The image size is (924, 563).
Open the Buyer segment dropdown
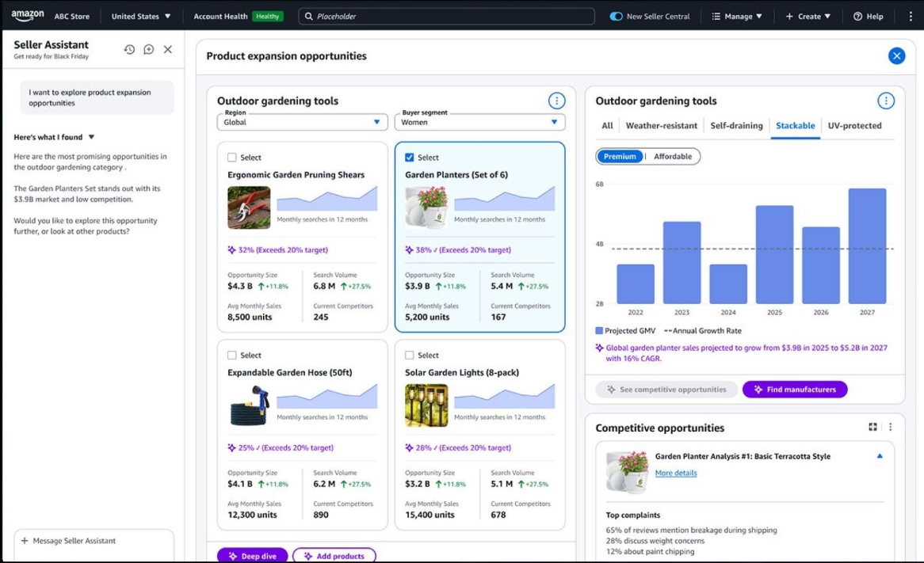point(479,122)
